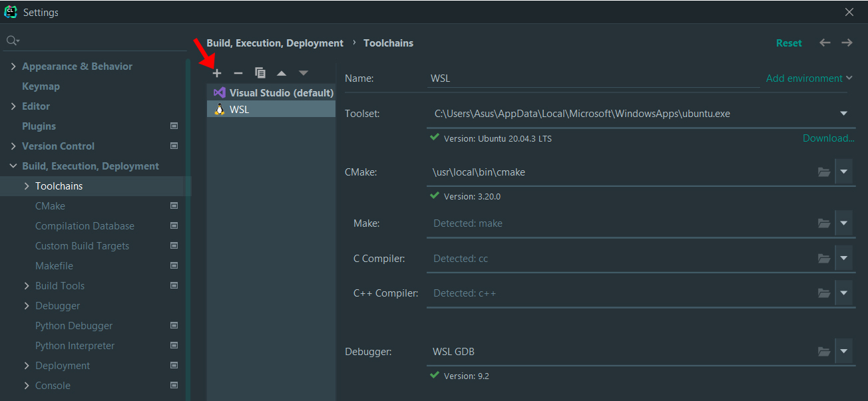Viewport: 868px width, 401px height.
Task: Remove selected toolchain with minus icon
Action: click(x=238, y=72)
